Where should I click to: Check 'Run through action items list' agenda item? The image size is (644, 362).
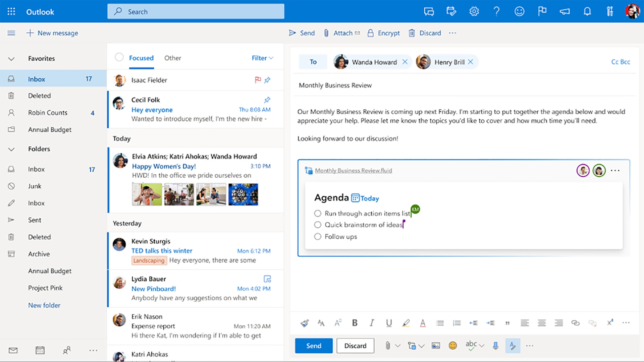pyautogui.click(x=318, y=214)
